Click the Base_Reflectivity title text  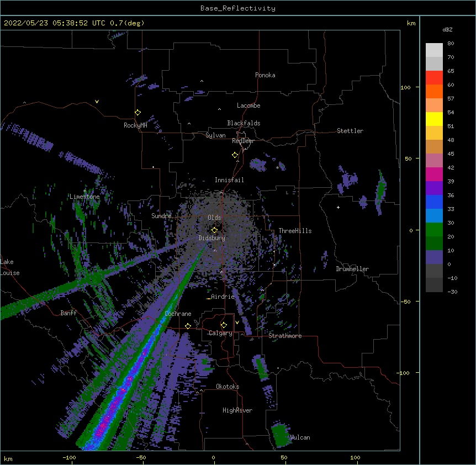238,8
